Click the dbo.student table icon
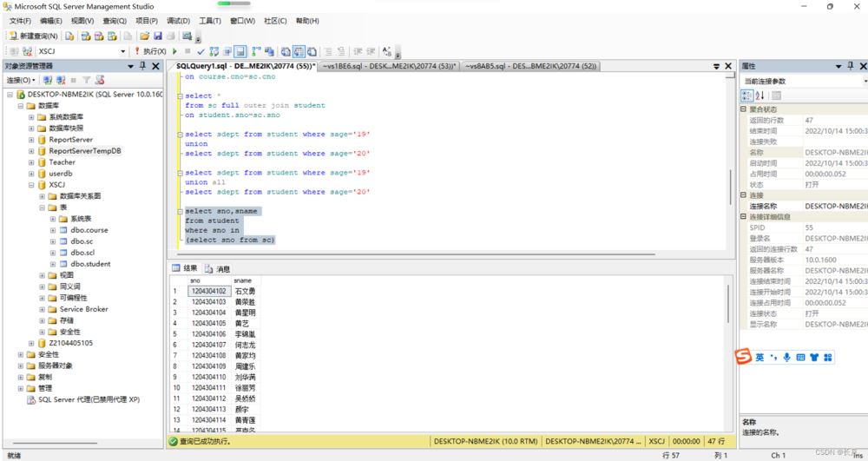 click(62, 264)
